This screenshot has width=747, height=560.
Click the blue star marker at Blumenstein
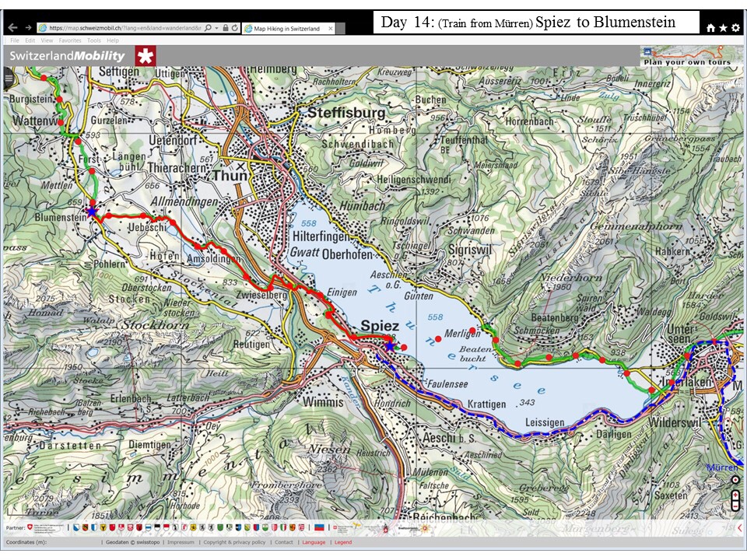[92, 212]
